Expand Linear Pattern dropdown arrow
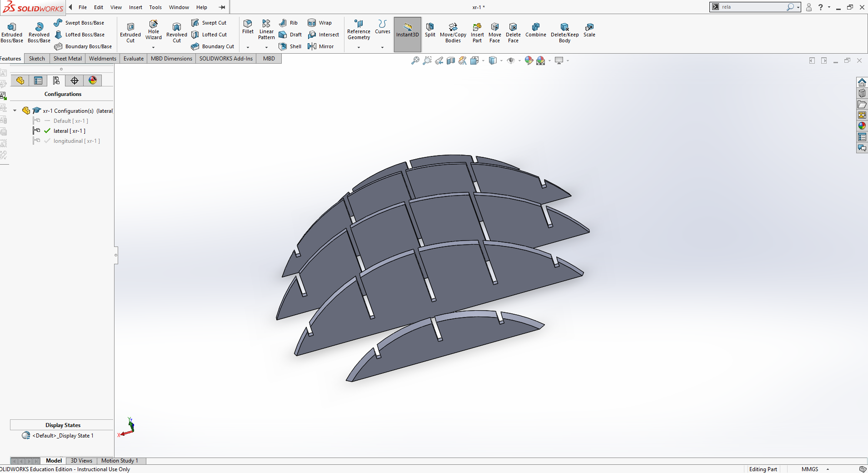The image size is (868, 473). [266, 47]
